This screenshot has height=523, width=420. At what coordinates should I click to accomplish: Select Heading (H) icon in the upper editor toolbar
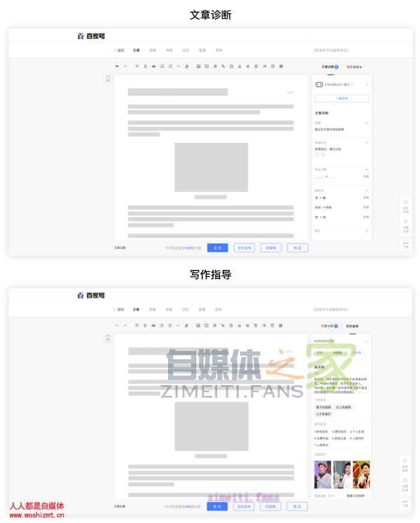click(137, 66)
